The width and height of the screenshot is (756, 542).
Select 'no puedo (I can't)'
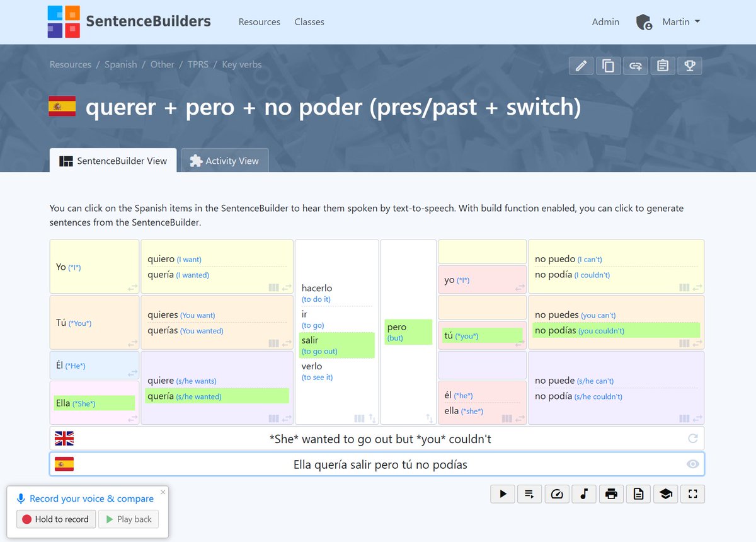568,259
